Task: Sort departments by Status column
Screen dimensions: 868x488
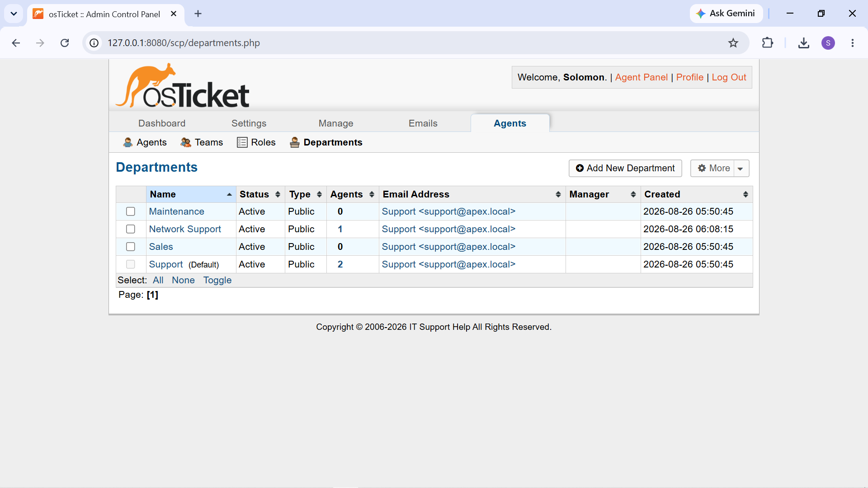Action: pyautogui.click(x=260, y=194)
